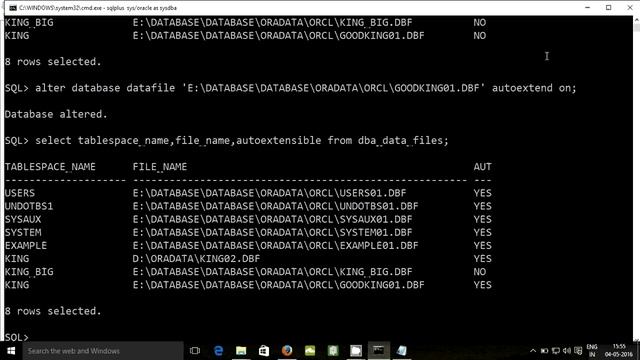
Task: Click the YES value for KING02.DBF
Action: (482, 259)
